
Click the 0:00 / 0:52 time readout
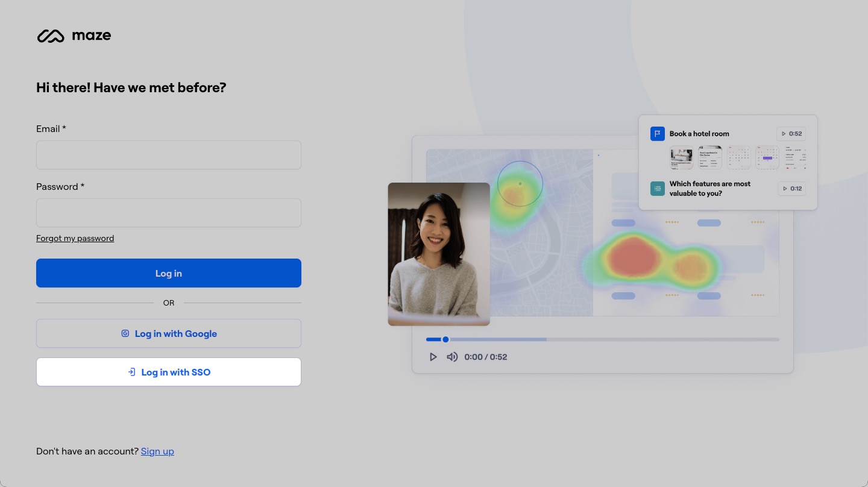pyautogui.click(x=486, y=357)
